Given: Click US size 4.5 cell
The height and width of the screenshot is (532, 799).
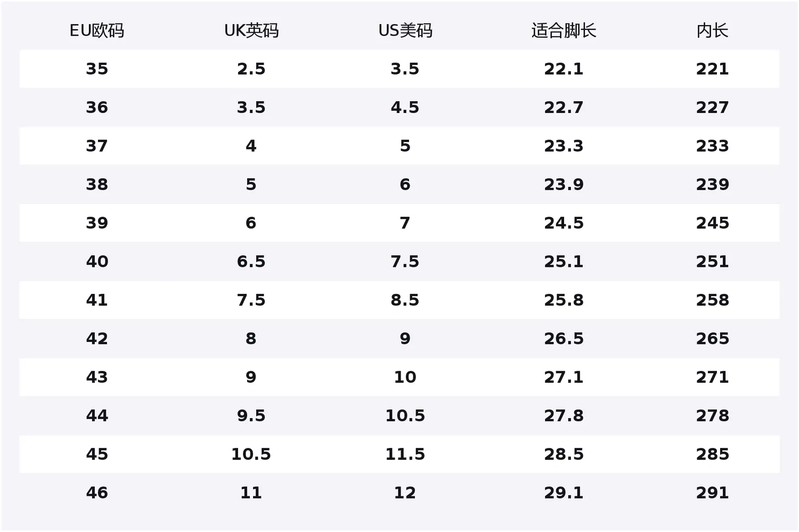Looking at the screenshot, I should (x=405, y=107).
